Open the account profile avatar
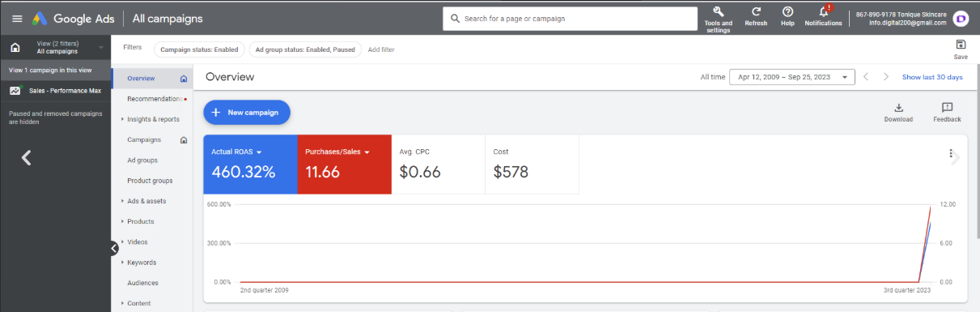The image size is (980, 312). coord(961,19)
